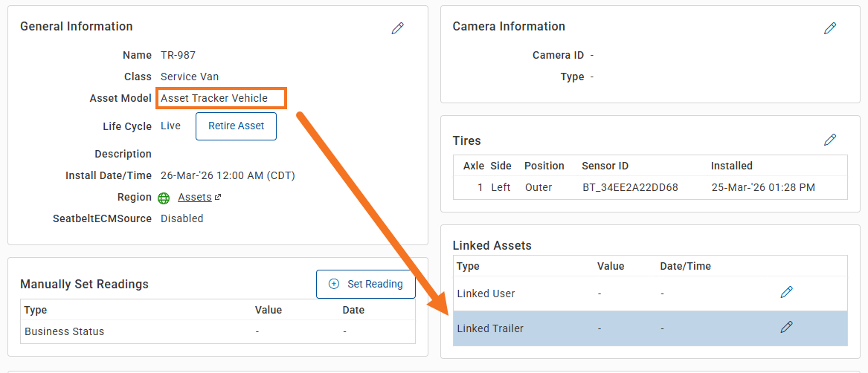
Task: Click the Sensor ID column header
Action: pos(605,166)
